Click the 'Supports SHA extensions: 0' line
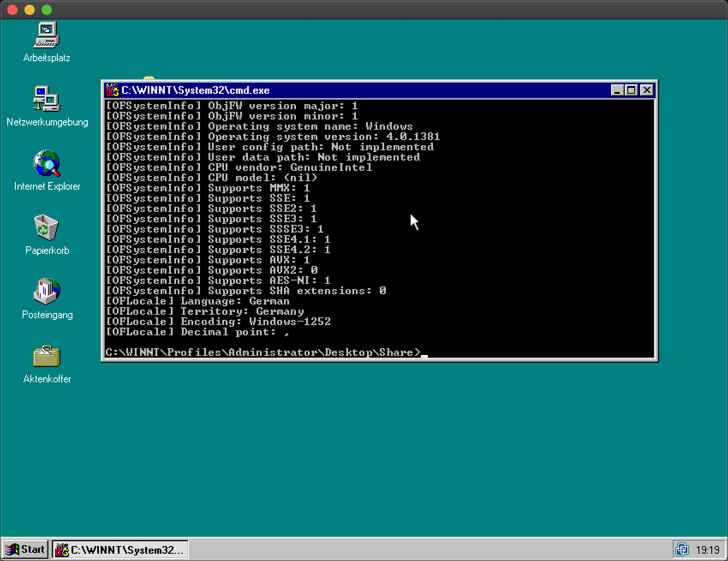The height and width of the screenshot is (561, 728). [246, 291]
